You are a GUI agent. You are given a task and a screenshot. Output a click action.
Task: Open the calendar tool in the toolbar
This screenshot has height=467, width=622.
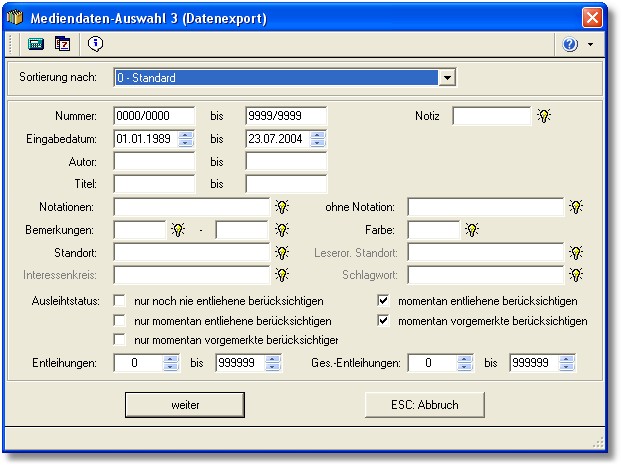[x=63, y=44]
